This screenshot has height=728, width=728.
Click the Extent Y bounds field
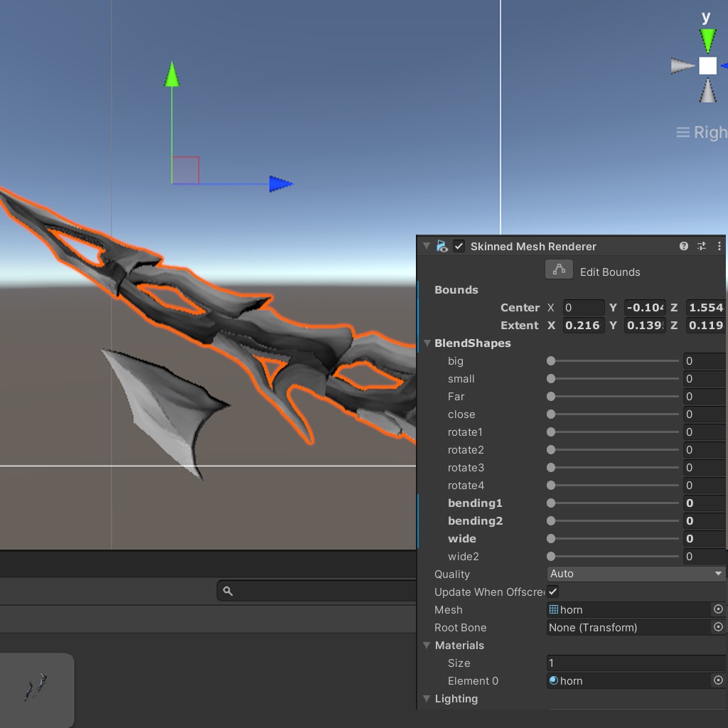pyautogui.click(x=645, y=325)
